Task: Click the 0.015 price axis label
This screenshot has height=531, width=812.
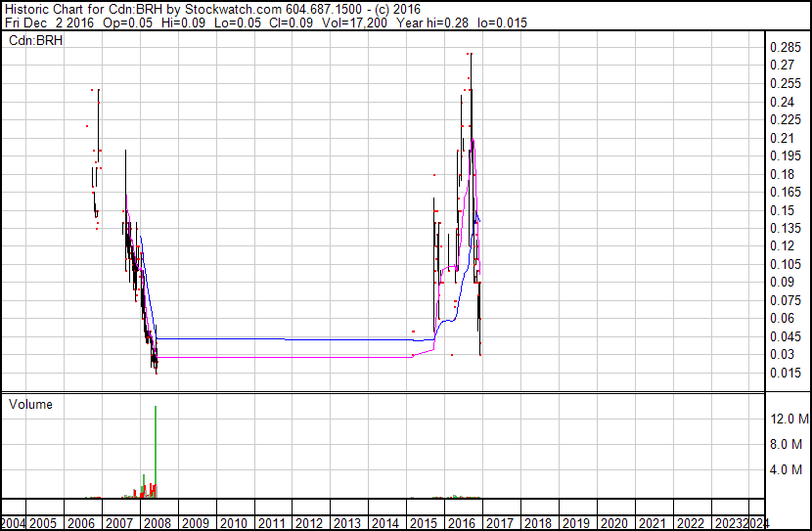Action: click(x=785, y=373)
